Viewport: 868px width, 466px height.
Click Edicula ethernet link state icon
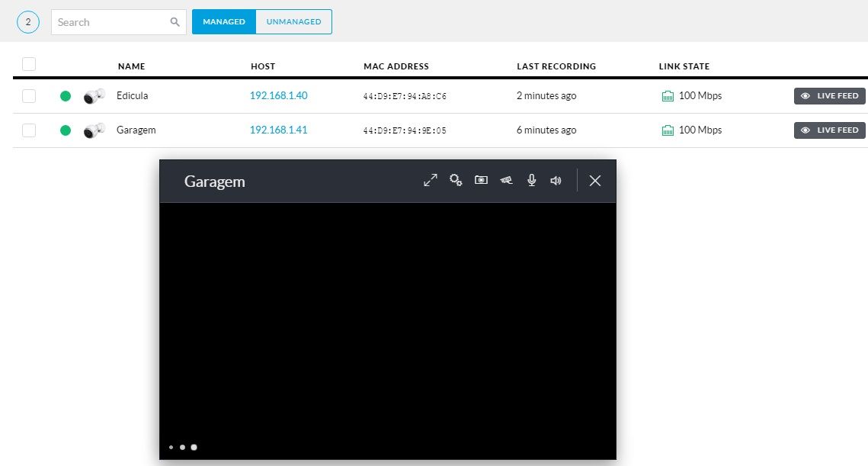click(x=668, y=96)
